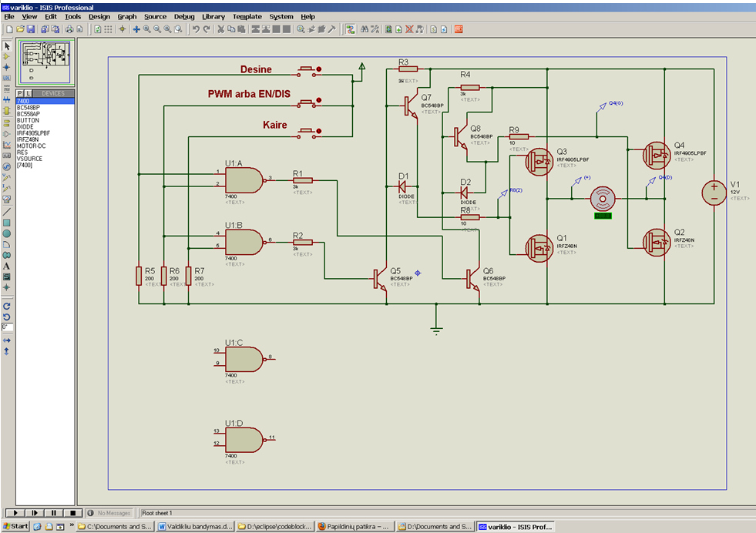The width and height of the screenshot is (756, 533).
Task: Zoom in on the schematic
Action: 147,29
